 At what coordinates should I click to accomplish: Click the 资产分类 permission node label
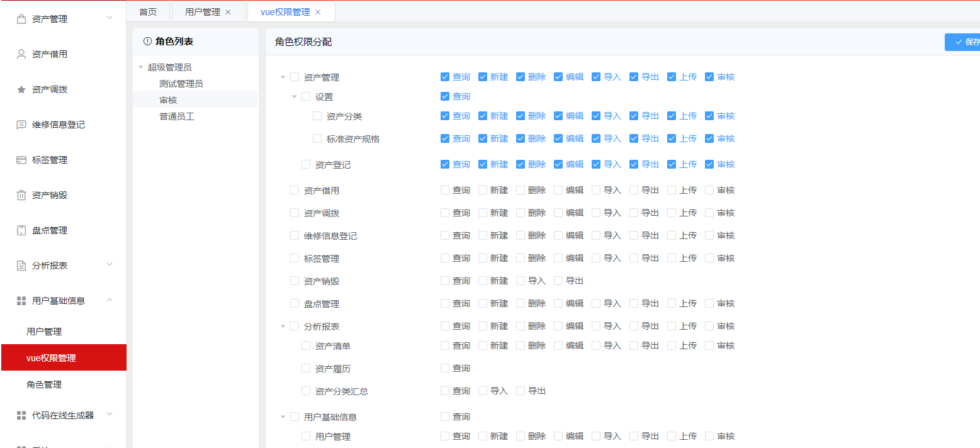[344, 116]
